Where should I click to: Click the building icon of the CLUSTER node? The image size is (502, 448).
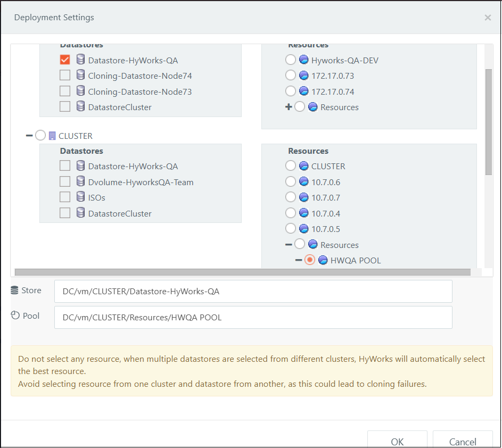[x=52, y=136]
